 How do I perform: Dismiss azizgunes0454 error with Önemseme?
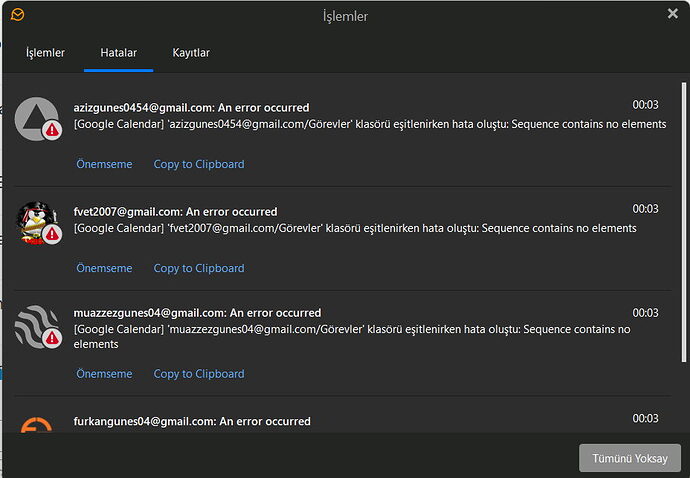pyautogui.click(x=104, y=164)
